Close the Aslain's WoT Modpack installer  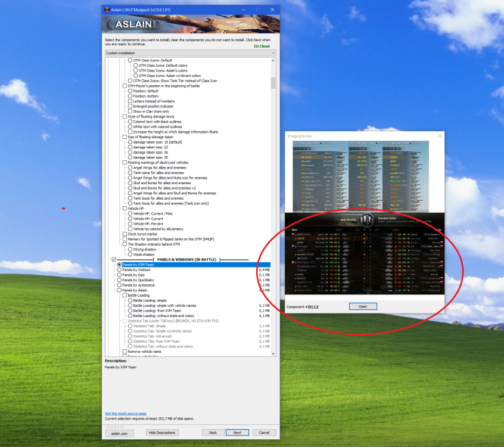click(272, 10)
